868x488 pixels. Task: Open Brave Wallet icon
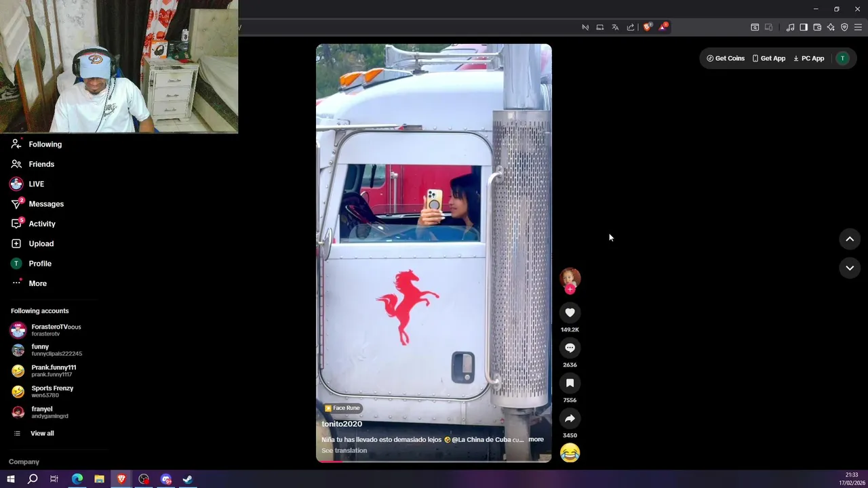coord(817,27)
